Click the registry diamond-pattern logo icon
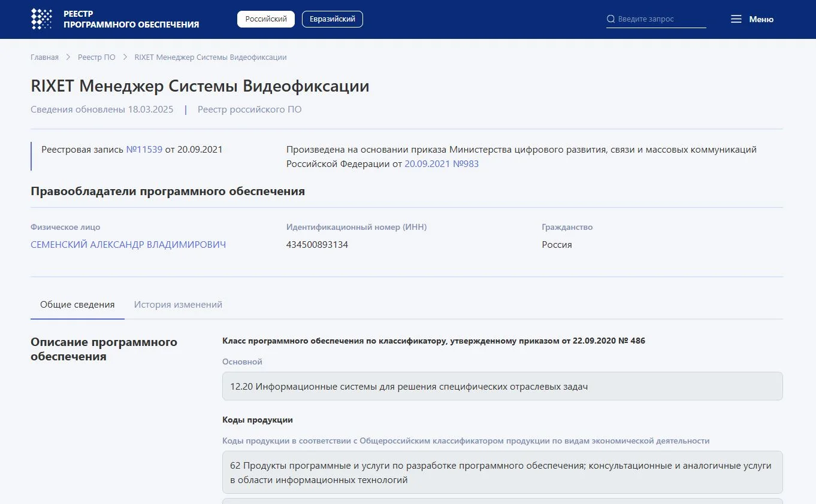The width and height of the screenshot is (816, 504). tap(41, 19)
